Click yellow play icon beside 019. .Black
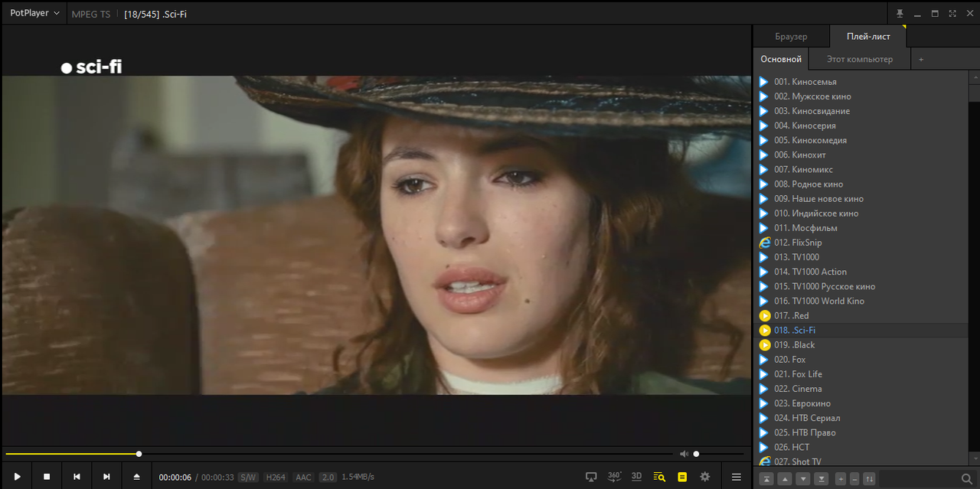Viewport: 980px width, 489px height. tap(764, 345)
